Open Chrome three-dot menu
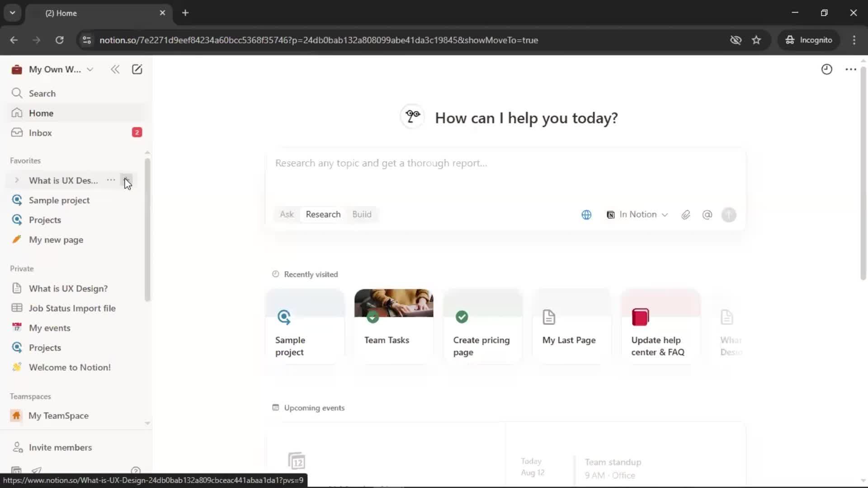This screenshot has width=868, height=488. click(x=854, y=40)
